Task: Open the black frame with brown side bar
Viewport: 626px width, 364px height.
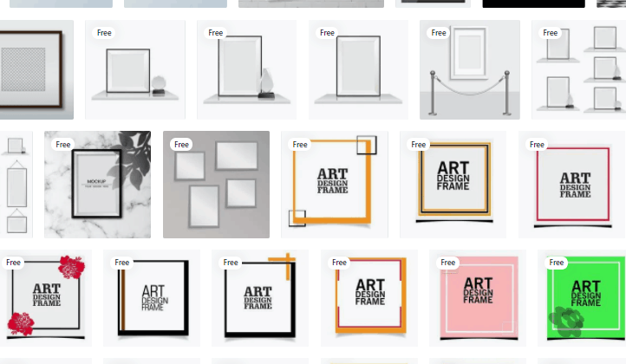Action: point(152,298)
